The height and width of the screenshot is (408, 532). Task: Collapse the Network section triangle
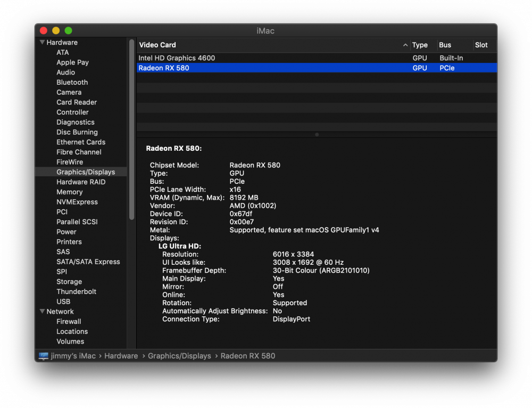click(x=42, y=311)
